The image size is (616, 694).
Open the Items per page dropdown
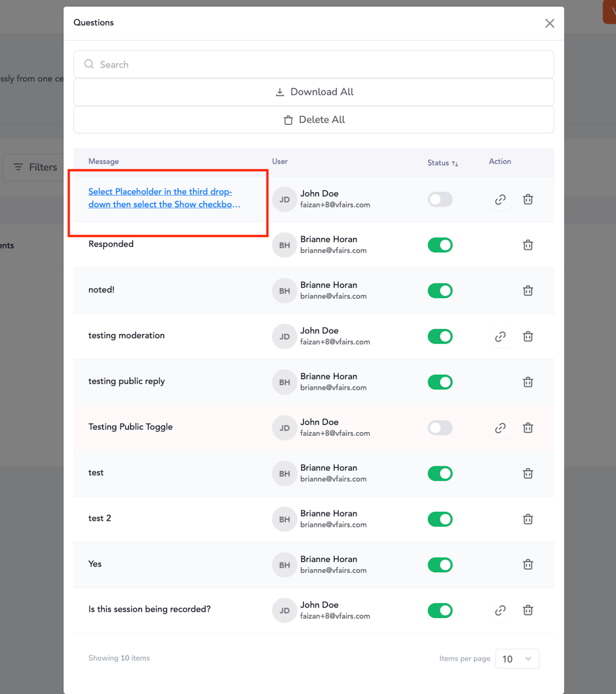coord(517,658)
